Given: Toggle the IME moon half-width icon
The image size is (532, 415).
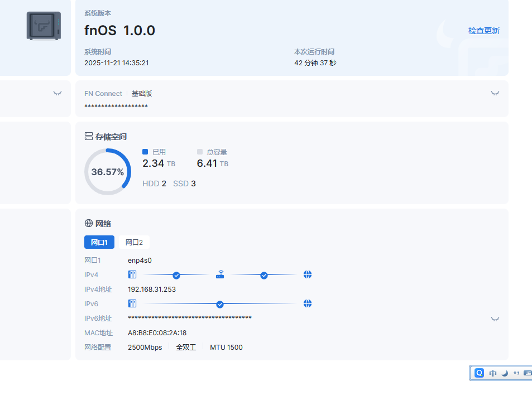Looking at the screenshot, I should pos(505,373).
